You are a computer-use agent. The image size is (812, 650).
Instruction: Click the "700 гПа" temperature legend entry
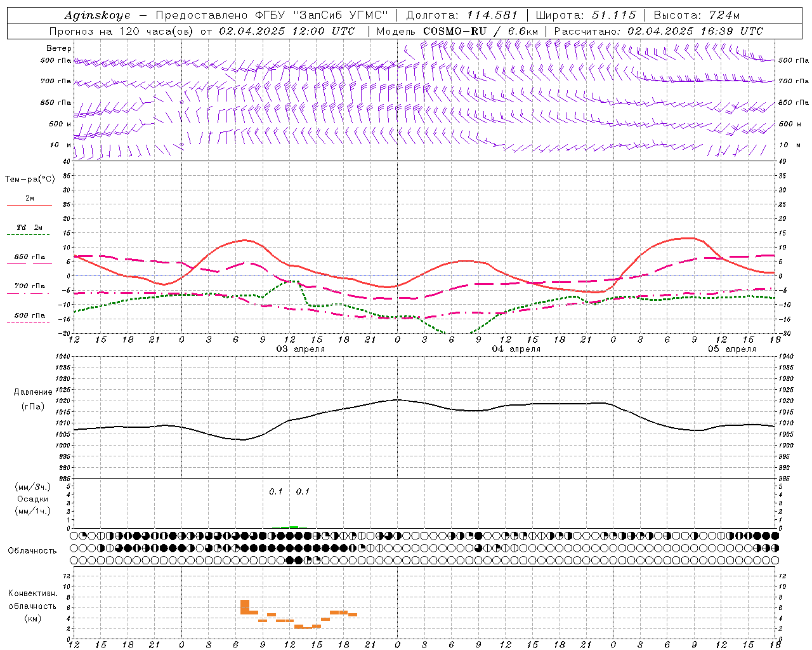point(30,286)
